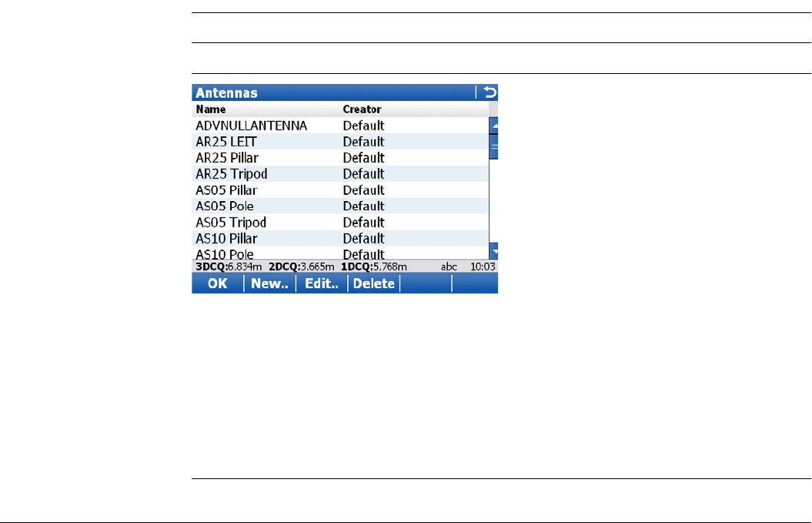Select the AS10 Pillar antenna

point(340,239)
